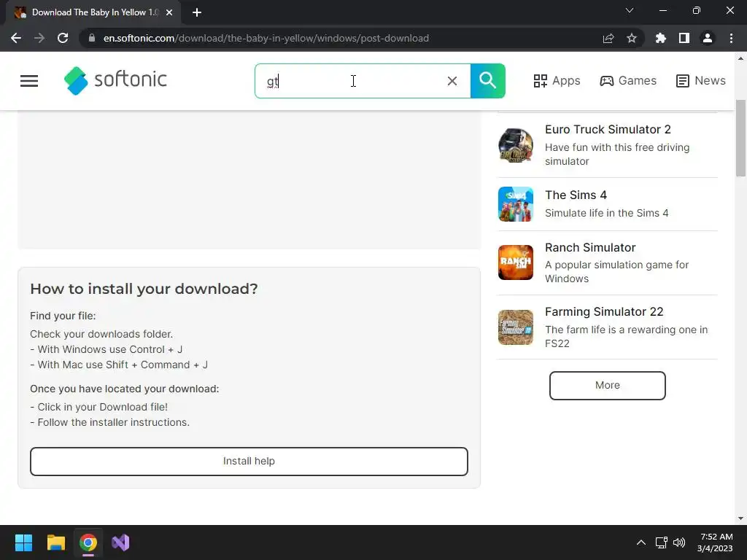Open the Euro Truck Simulator 2 title

point(608,130)
